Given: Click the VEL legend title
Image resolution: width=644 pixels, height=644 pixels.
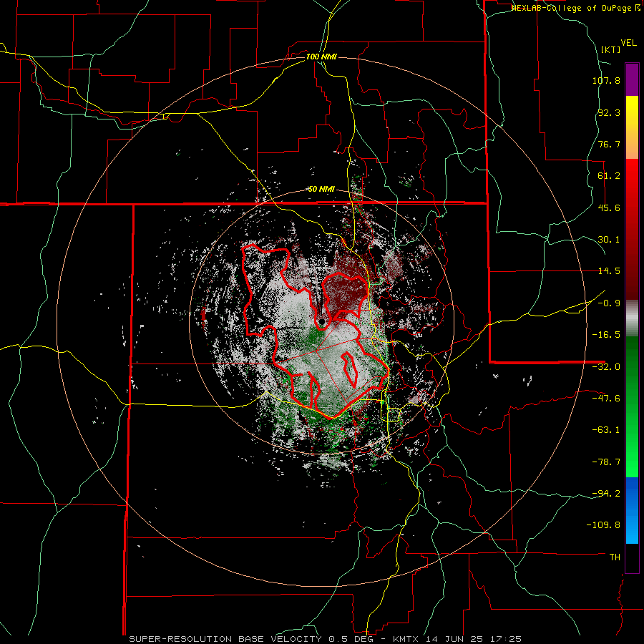Looking at the screenshot, I should (x=628, y=43).
